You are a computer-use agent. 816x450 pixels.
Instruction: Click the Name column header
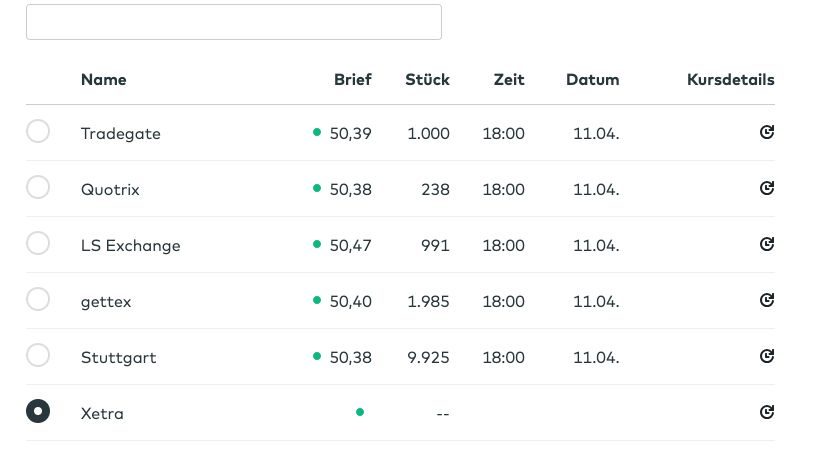pos(104,80)
